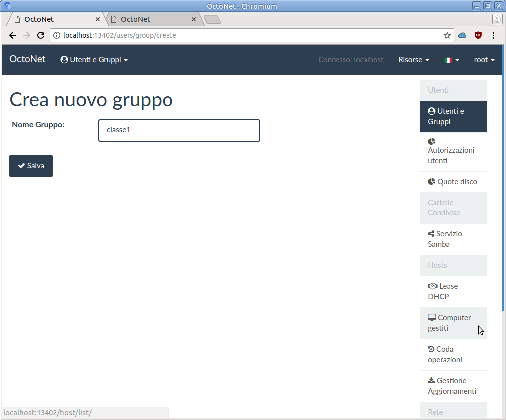506x420 pixels.
Task: Bookmark this page with the star icon
Action: [447, 35]
